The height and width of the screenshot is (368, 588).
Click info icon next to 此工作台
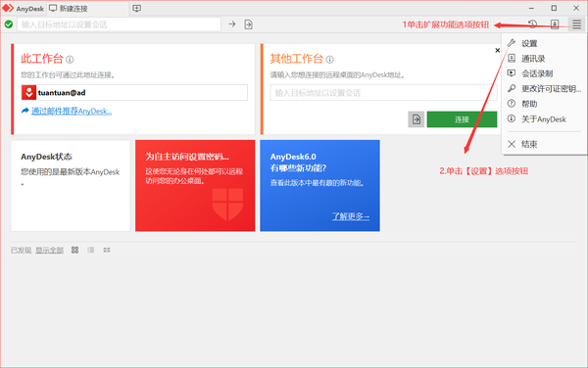[x=70, y=59]
